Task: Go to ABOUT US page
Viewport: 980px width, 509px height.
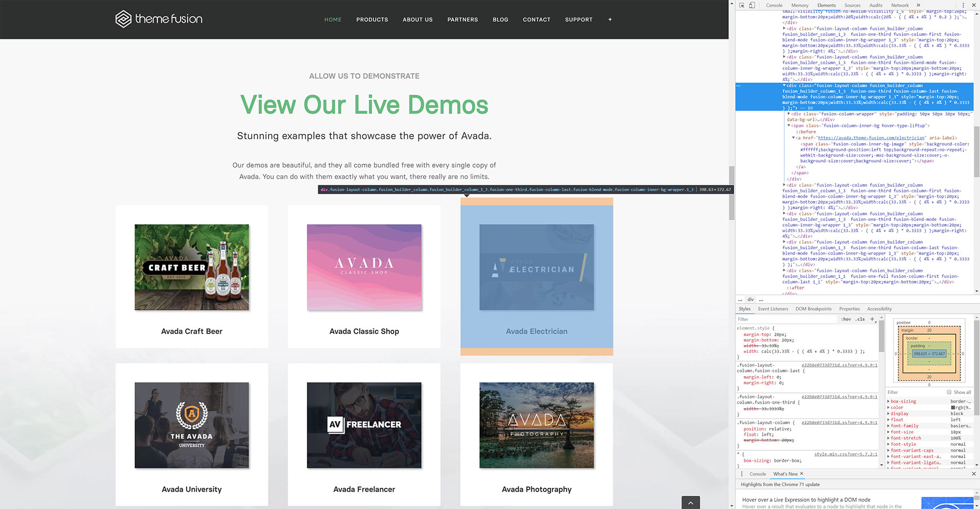Action: pyautogui.click(x=417, y=20)
